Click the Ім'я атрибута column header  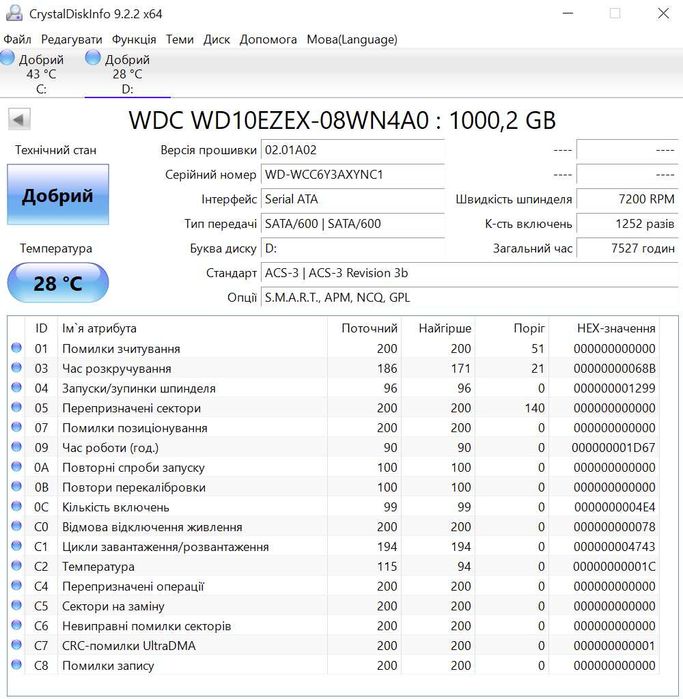pos(192,328)
